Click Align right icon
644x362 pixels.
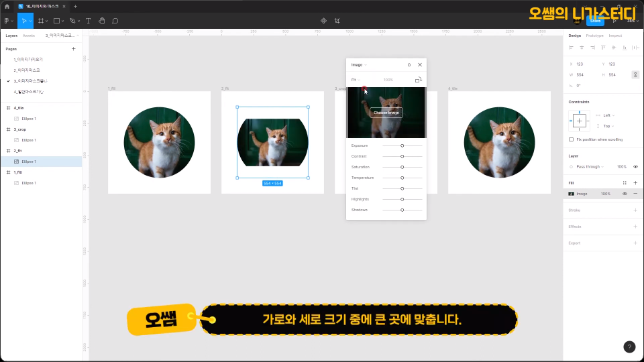point(592,48)
